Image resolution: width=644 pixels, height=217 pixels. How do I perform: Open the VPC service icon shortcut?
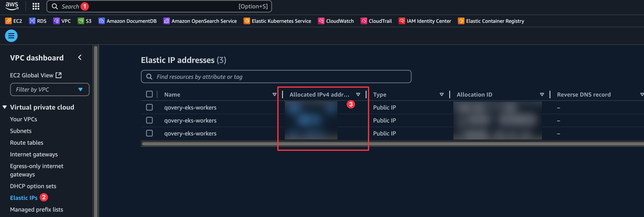pos(56,21)
